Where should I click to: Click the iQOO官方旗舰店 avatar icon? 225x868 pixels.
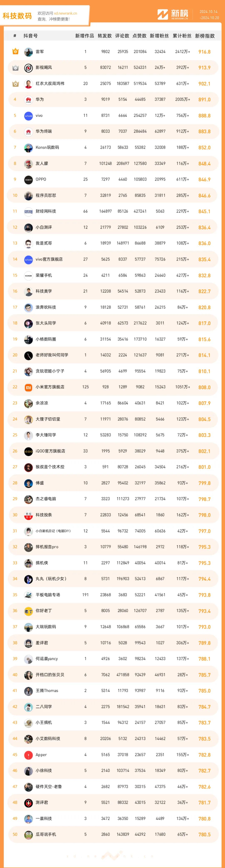pyautogui.click(x=28, y=451)
